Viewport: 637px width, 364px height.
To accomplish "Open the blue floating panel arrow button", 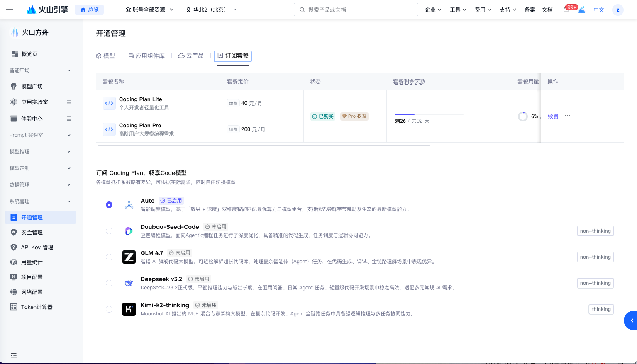I will pyautogui.click(x=631, y=320).
